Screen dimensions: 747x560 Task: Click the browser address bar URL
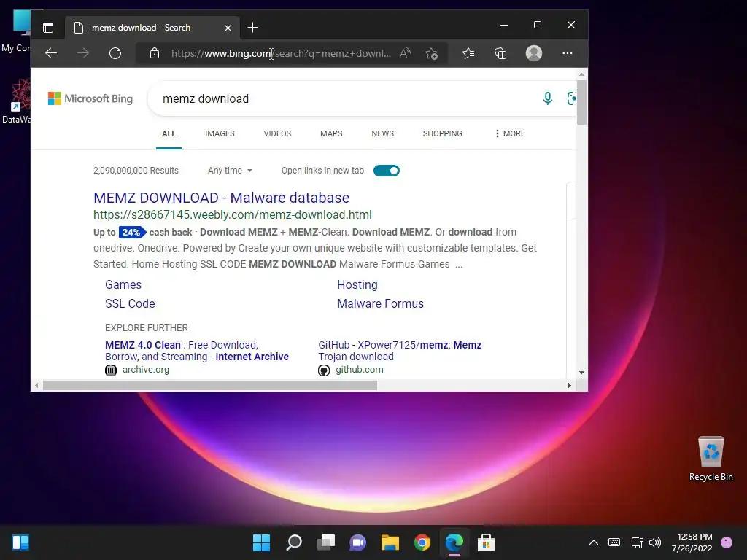[x=281, y=53]
